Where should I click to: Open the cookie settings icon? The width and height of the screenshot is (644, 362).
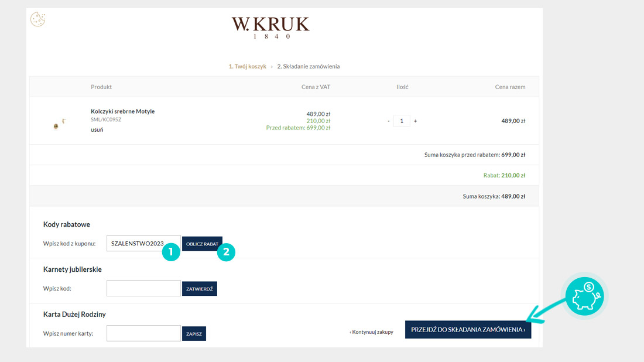click(38, 19)
